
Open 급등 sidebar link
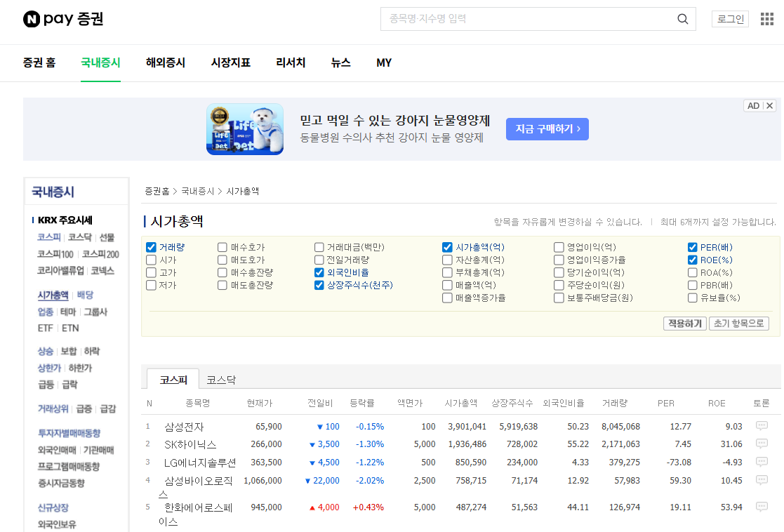tap(46, 384)
